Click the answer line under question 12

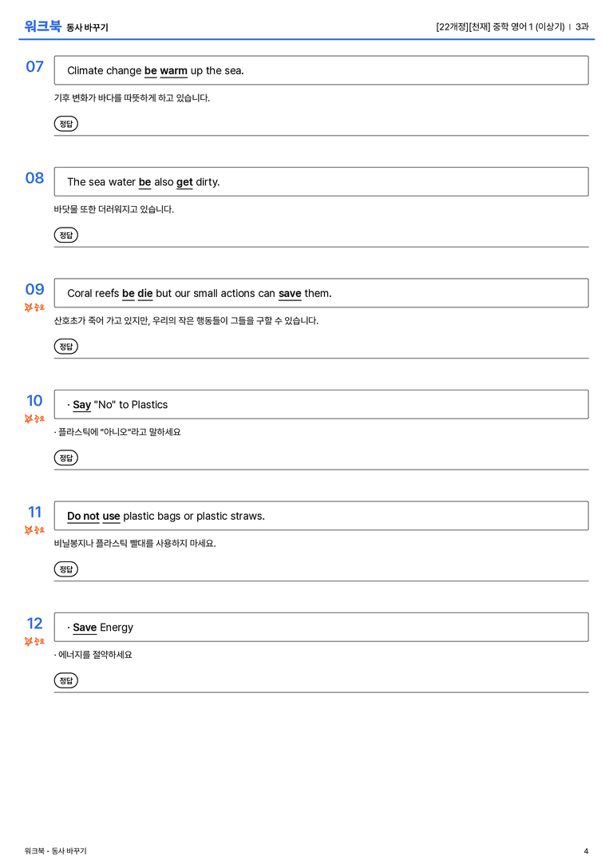[322, 692]
